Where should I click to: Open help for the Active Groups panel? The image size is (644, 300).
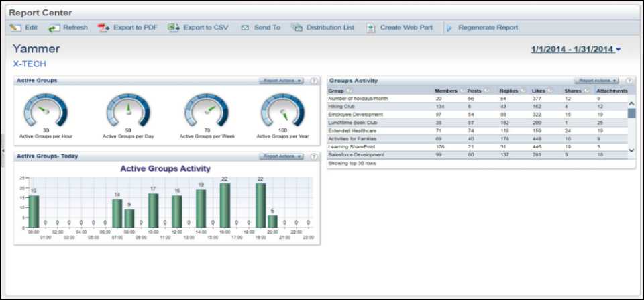313,81
